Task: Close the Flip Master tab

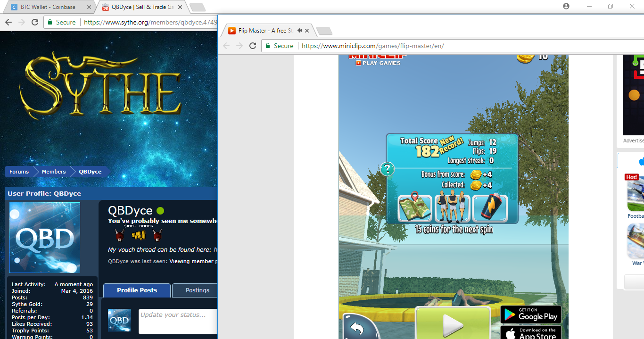Action: tap(307, 31)
